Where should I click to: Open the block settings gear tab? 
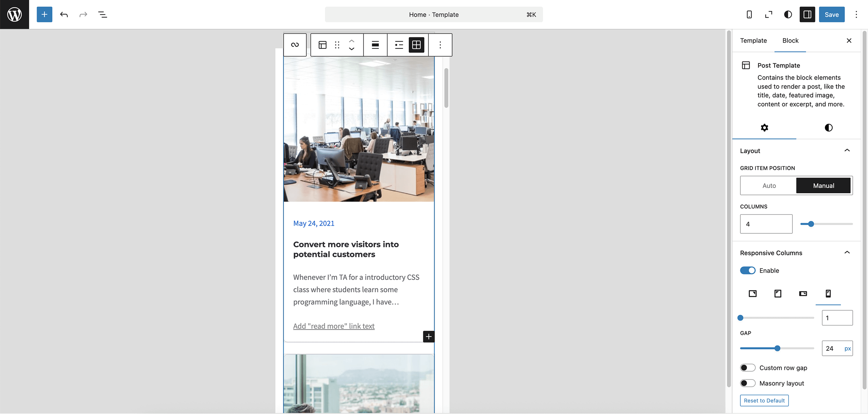(764, 128)
